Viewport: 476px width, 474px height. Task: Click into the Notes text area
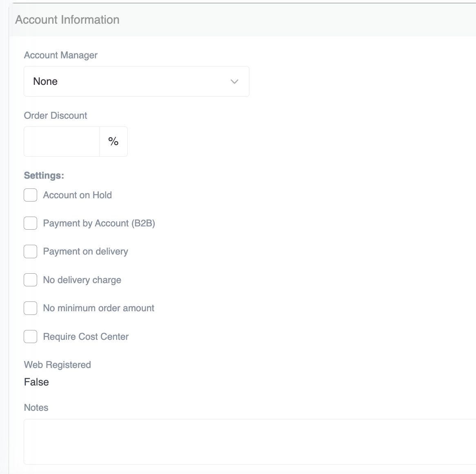coord(163,442)
